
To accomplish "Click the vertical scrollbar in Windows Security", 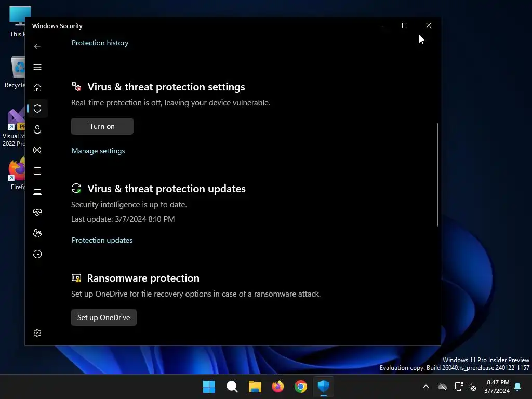I will (437, 175).
